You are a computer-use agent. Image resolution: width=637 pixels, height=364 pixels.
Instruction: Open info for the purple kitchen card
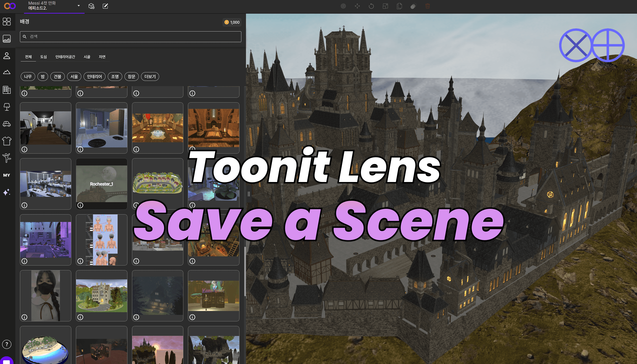tap(24, 261)
